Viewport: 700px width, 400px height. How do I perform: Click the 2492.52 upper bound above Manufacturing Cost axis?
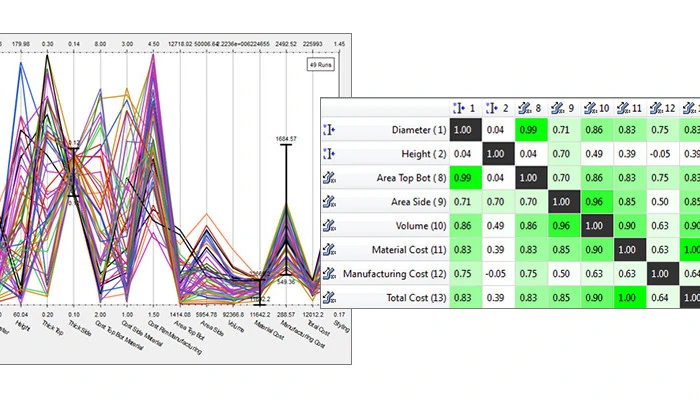click(286, 44)
